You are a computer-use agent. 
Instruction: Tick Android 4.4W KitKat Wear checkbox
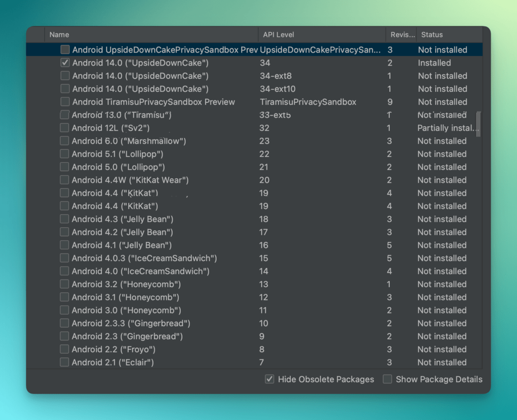65,180
